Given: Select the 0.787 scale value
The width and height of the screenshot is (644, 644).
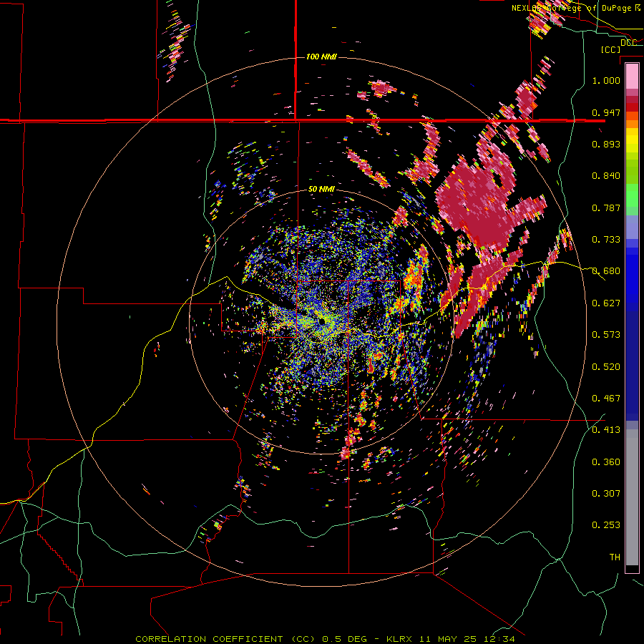Looking at the screenshot, I should coord(606,208).
